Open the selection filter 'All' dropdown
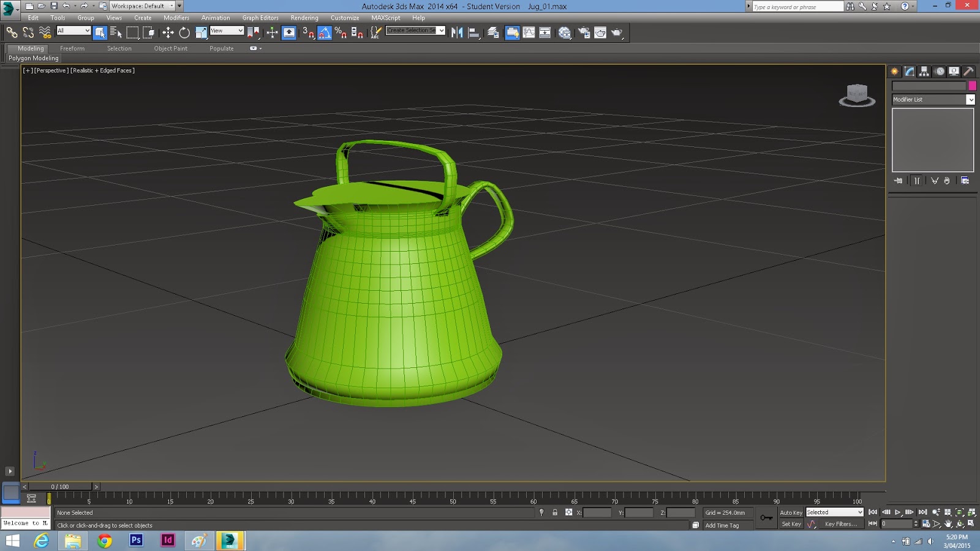Image resolution: width=980 pixels, height=551 pixels. click(74, 31)
